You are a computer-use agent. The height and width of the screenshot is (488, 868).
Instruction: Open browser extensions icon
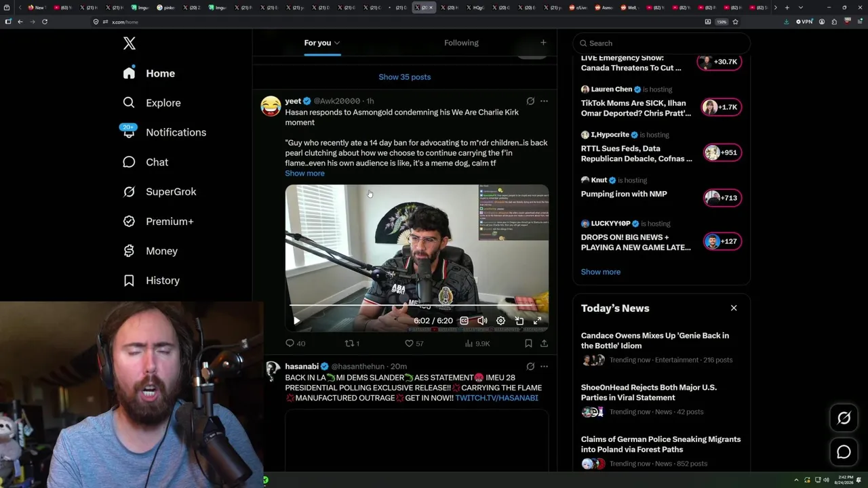834,22
